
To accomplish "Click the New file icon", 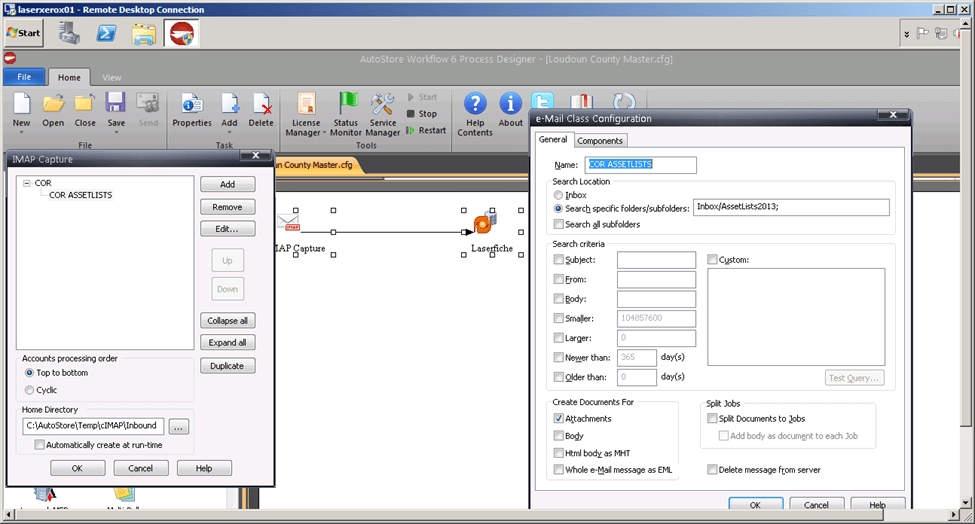I will point(22,104).
